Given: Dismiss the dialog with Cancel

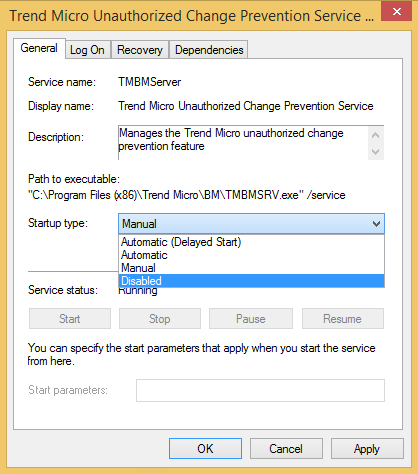Looking at the screenshot, I should click(286, 449).
